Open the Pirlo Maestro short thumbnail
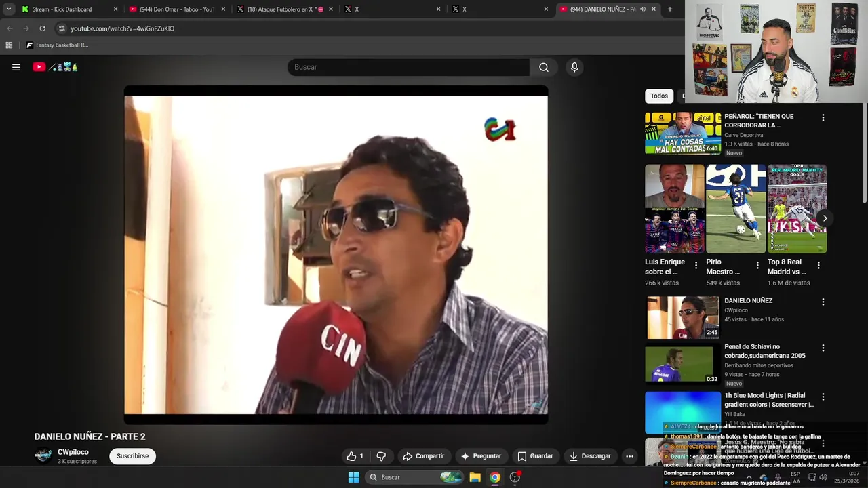This screenshot has width=868, height=488. coord(736,209)
